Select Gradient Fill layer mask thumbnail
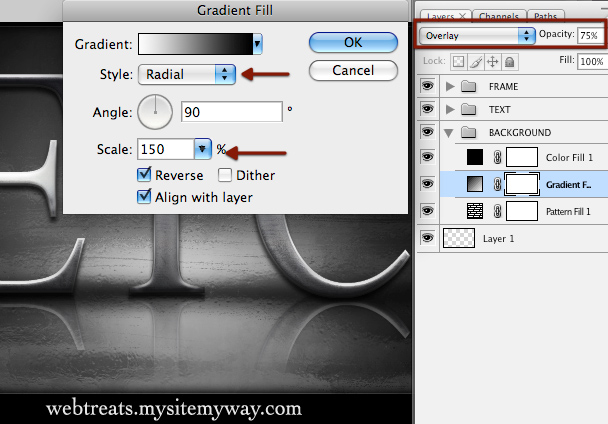 (x=522, y=184)
